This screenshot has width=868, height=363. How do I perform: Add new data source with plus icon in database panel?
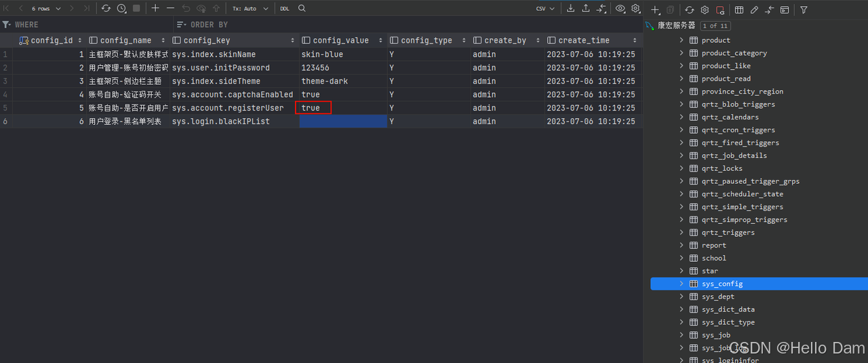tap(655, 9)
